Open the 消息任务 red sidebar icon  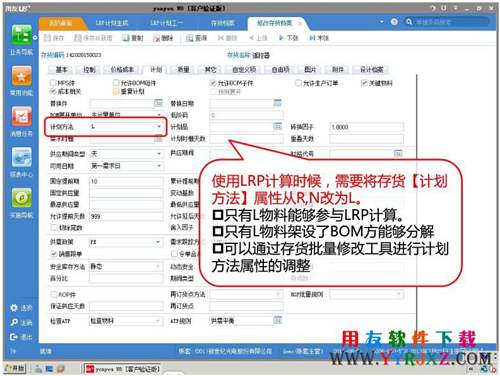[x=22, y=117]
